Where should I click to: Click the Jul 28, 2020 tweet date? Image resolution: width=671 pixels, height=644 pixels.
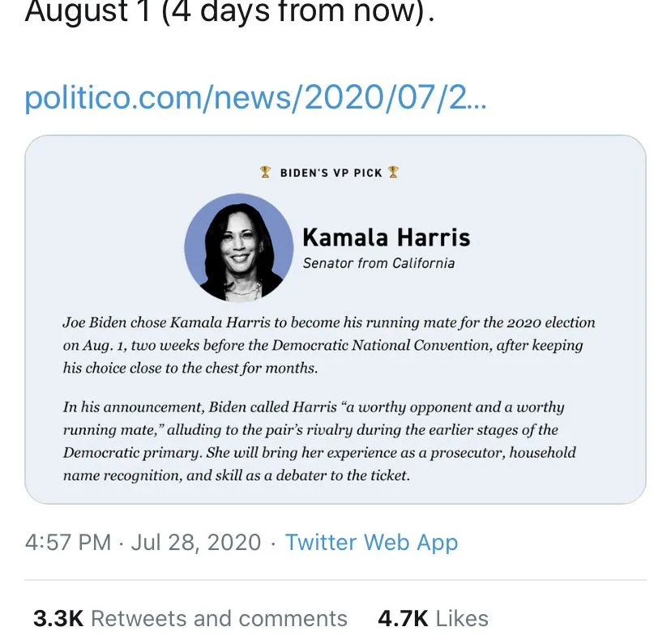click(x=196, y=542)
